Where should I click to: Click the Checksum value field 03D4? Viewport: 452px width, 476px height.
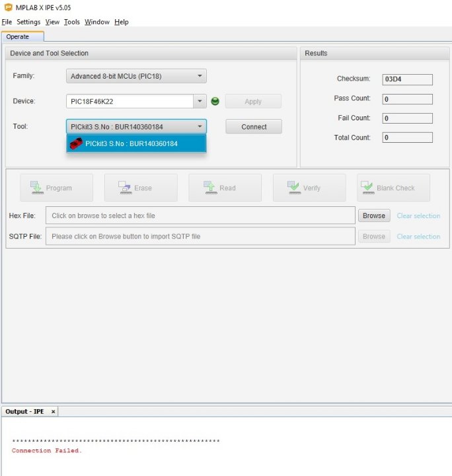[408, 79]
